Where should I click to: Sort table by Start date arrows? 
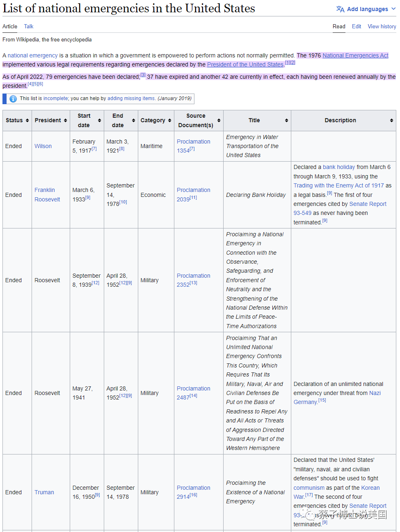99,121
